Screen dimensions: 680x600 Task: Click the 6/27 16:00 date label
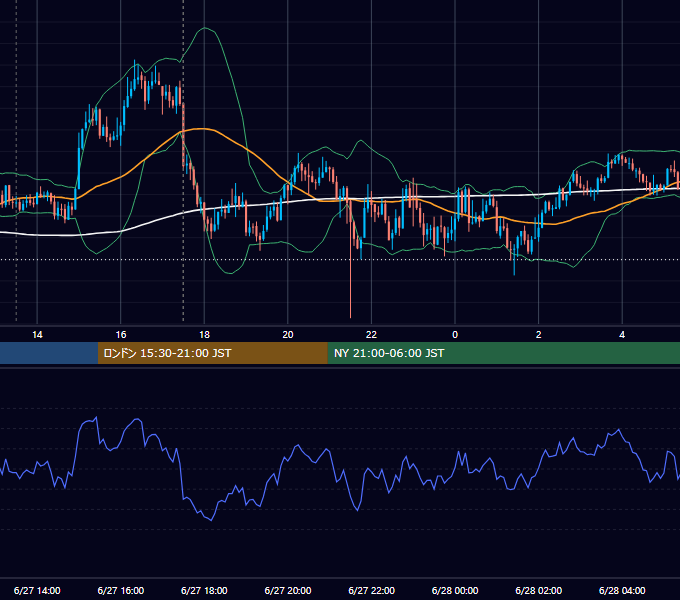[121, 590]
